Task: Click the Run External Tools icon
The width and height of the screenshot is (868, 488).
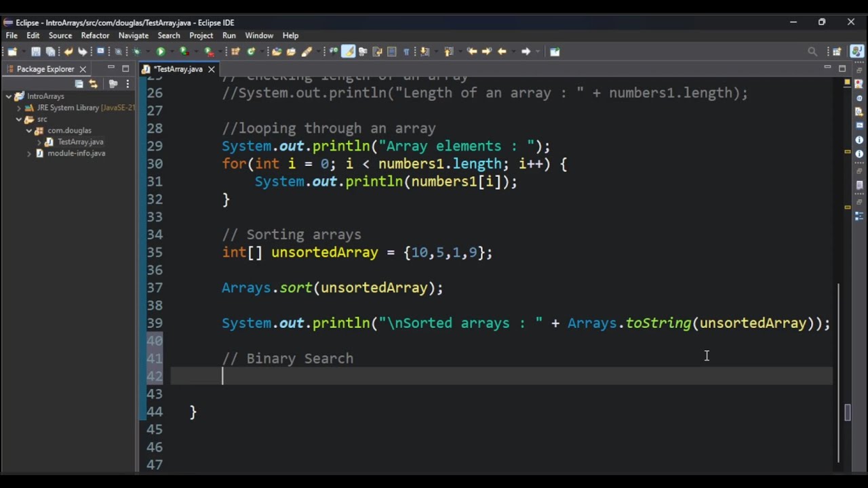Action: 209,52
